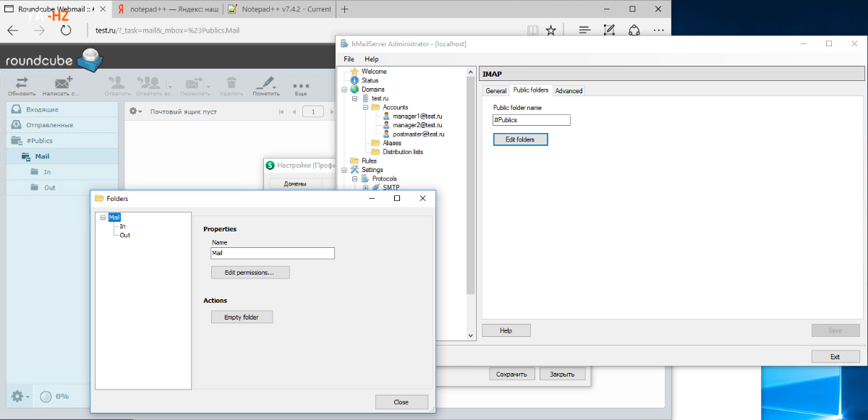The image size is (868, 420).
Task: Click the Public folder name input field
Action: click(x=532, y=120)
